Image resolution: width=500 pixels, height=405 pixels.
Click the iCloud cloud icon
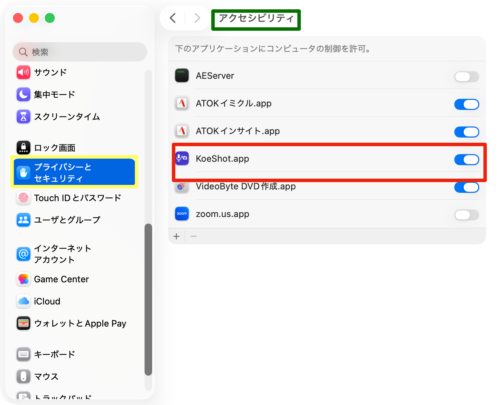[23, 301]
